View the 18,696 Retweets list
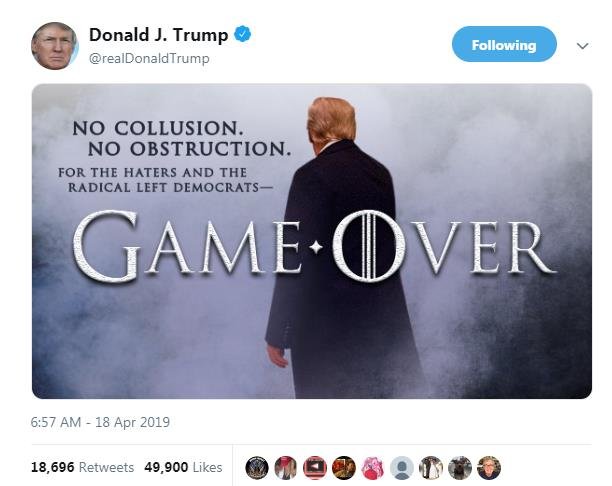Screen dimensions: 612x486 (x=82, y=467)
